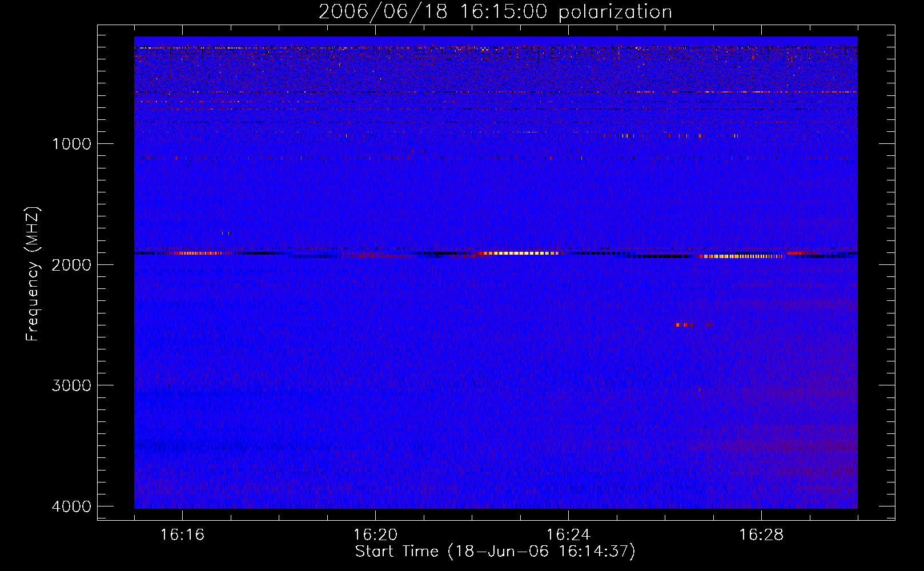Click the 'Start Time (18-Jun-06 16:14:37)' label
This screenshot has width=924, height=571.
tap(495, 552)
